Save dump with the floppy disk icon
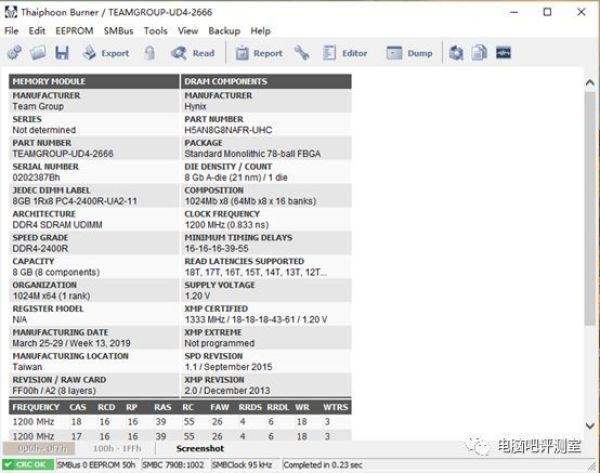Viewport: 600px width, 473px height. [x=62, y=53]
